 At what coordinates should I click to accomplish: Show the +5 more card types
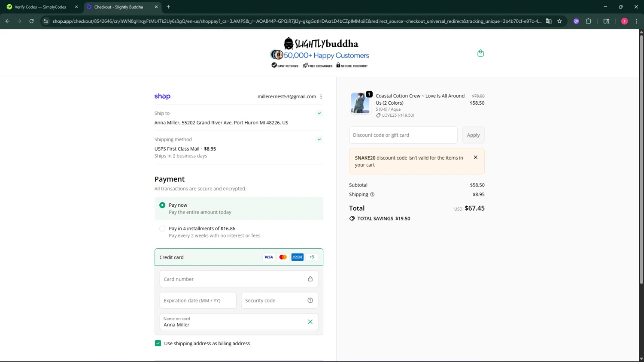pos(312,257)
